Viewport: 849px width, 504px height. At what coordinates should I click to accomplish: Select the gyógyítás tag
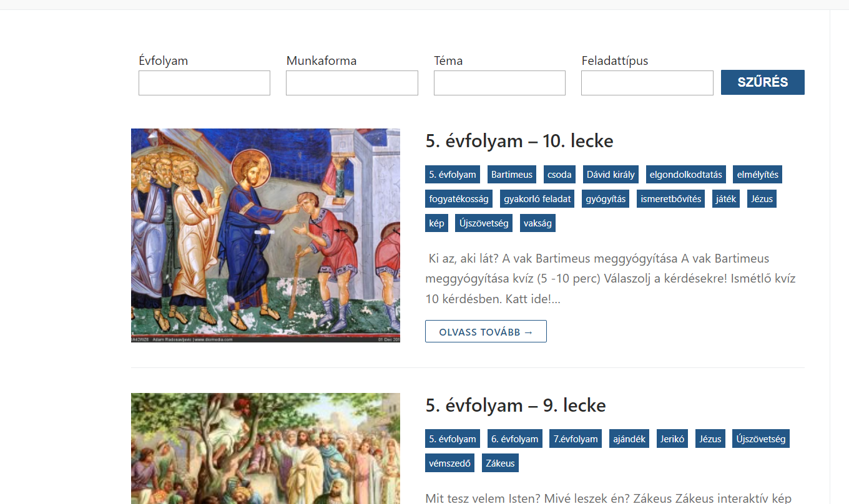click(x=606, y=199)
